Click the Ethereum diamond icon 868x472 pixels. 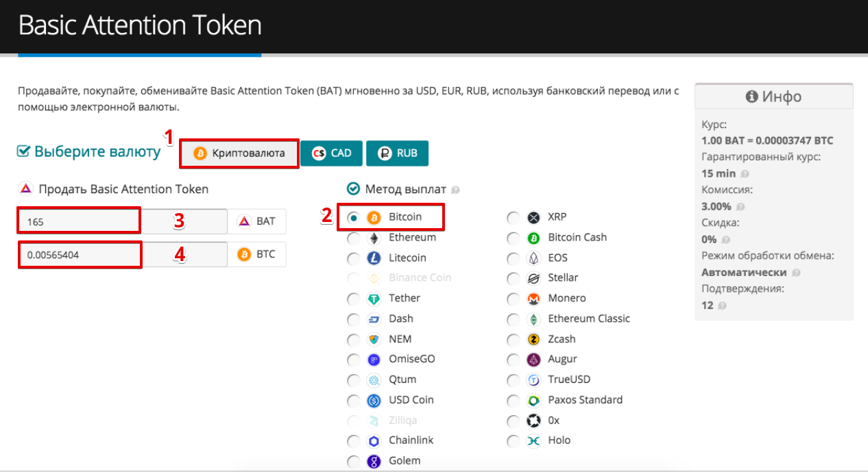[374, 238]
